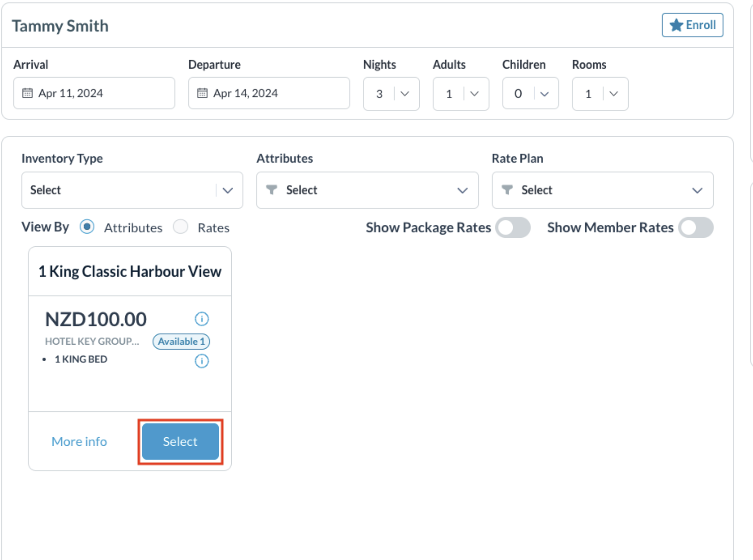This screenshot has width=753, height=560.
Task: Choose the Rates radio button
Action: point(181,227)
